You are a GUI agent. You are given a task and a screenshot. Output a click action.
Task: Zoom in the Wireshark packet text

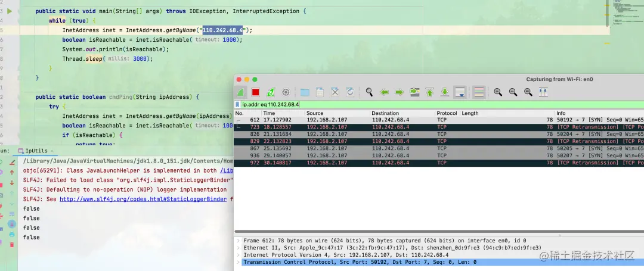[498, 92]
